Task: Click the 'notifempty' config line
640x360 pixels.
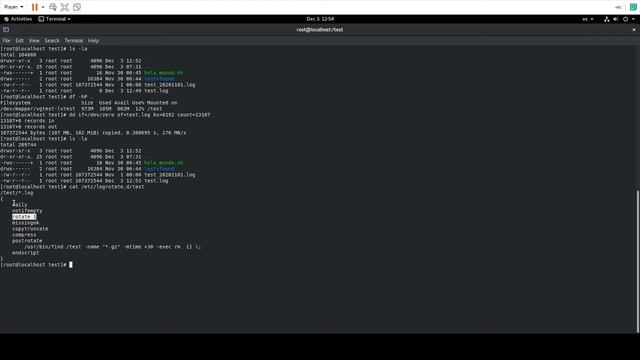Action: coord(27,211)
